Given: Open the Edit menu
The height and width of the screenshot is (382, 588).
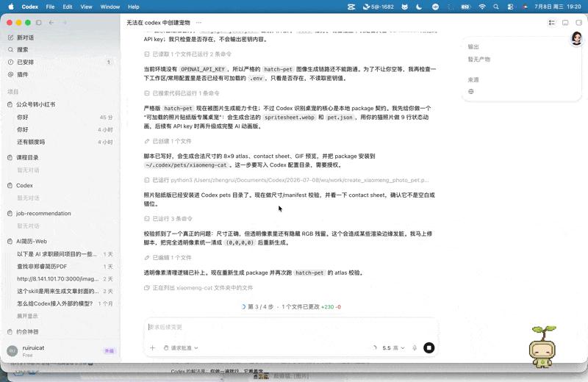Looking at the screenshot, I should [68, 7].
